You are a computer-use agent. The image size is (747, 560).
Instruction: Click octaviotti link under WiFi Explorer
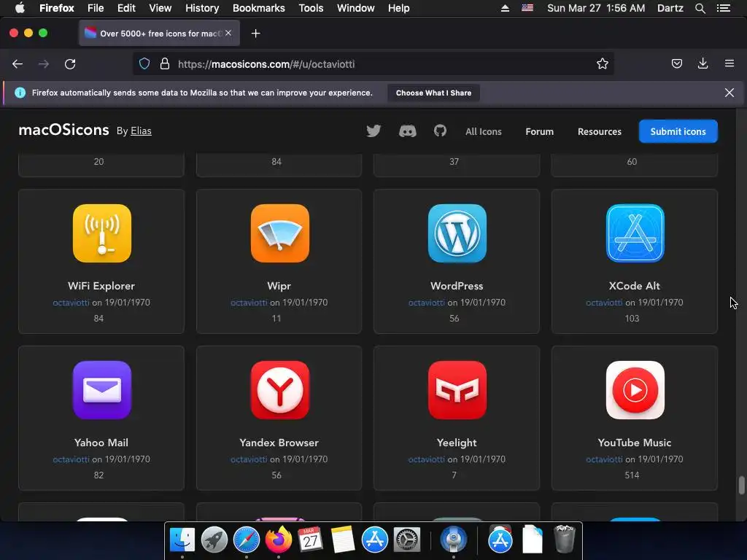point(71,303)
